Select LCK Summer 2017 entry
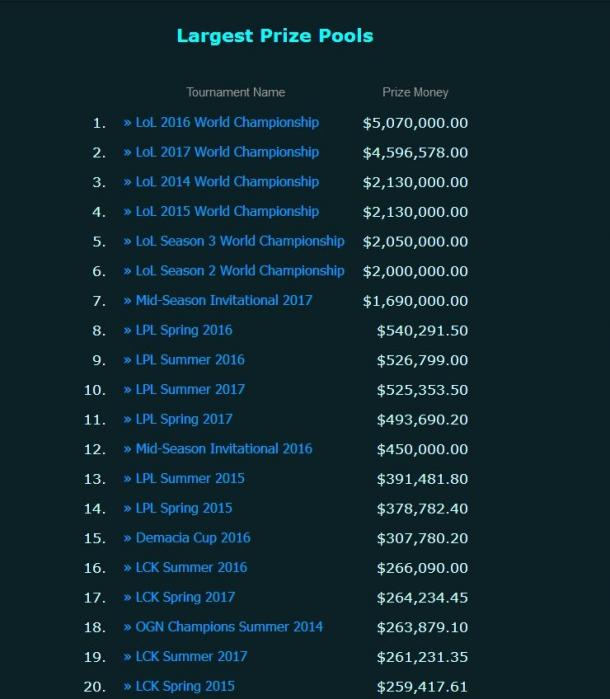The image size is (610, 699). [x=191, y=657]
